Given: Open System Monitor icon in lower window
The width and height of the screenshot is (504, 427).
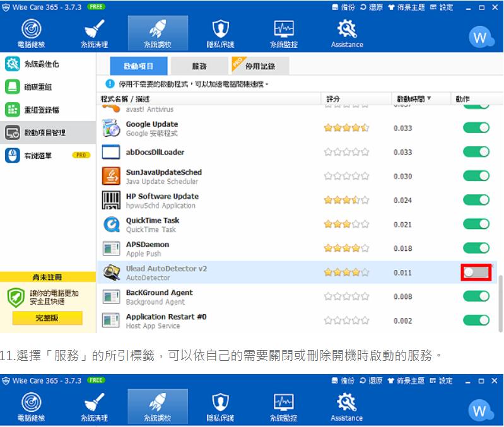Looking at the screenshot, I should (x=283, y=407).
